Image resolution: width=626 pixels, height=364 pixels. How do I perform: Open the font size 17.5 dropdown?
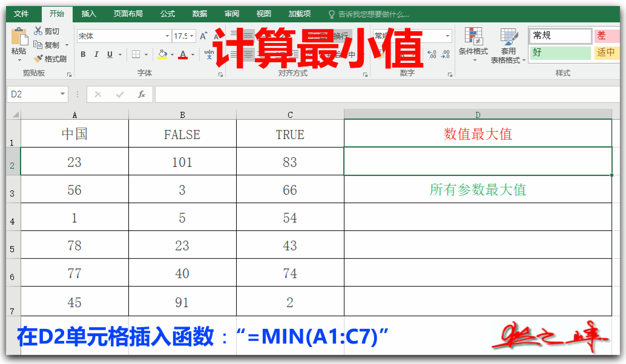[x=192, y=36]
